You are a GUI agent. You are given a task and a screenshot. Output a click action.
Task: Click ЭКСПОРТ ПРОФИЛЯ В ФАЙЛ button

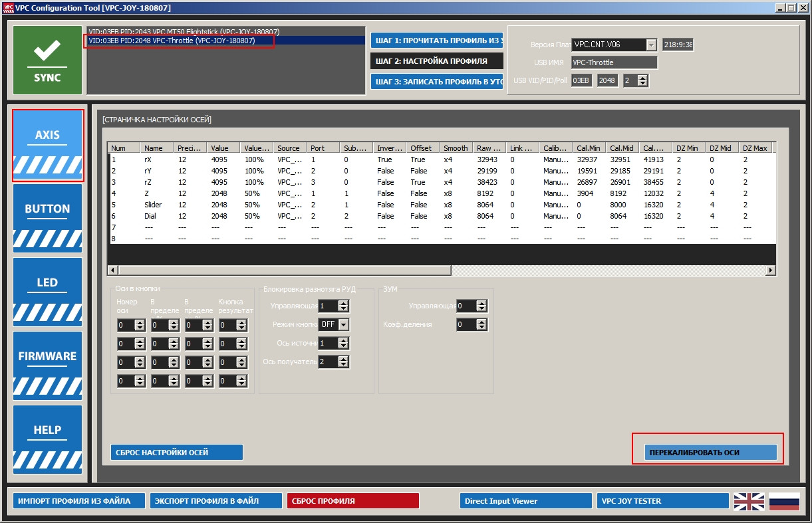pyautogui.click(x=215, y=501)
